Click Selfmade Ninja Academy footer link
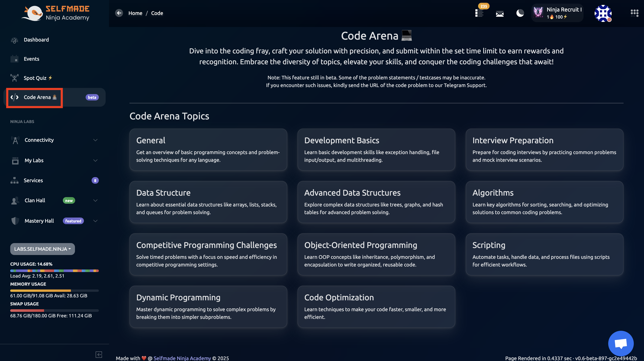The width and height of the screenshot is (644, 361). click(x=182, y=358)
